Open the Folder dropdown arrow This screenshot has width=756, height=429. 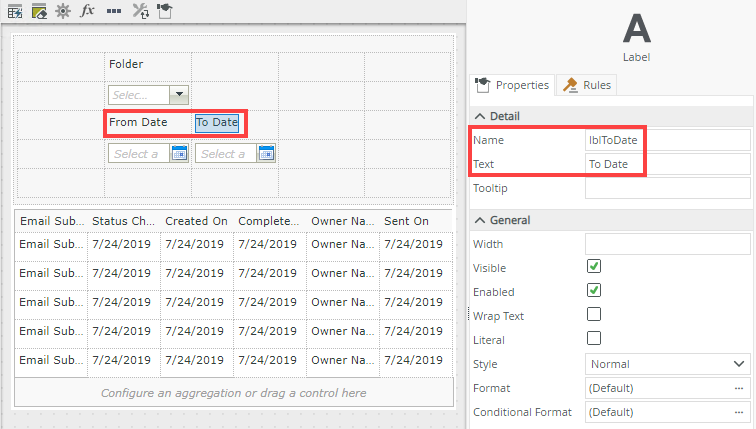(x=179, y=94)
